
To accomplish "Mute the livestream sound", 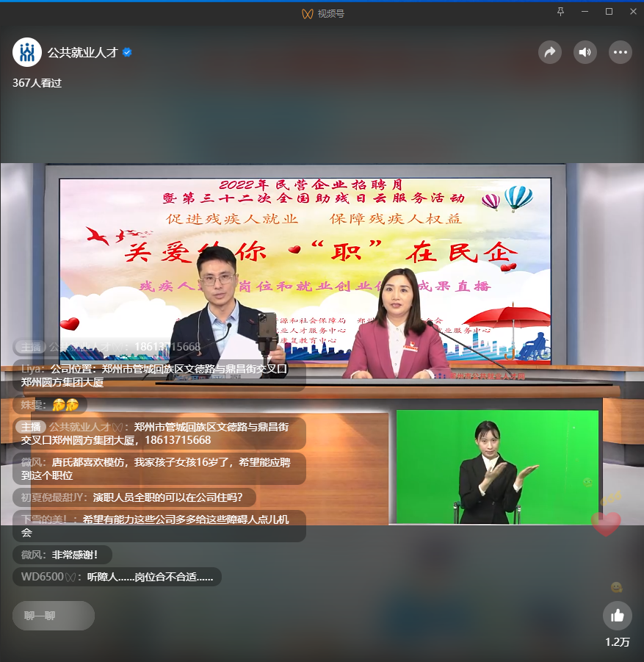I will pyautogui.click(x=585, y=52).
